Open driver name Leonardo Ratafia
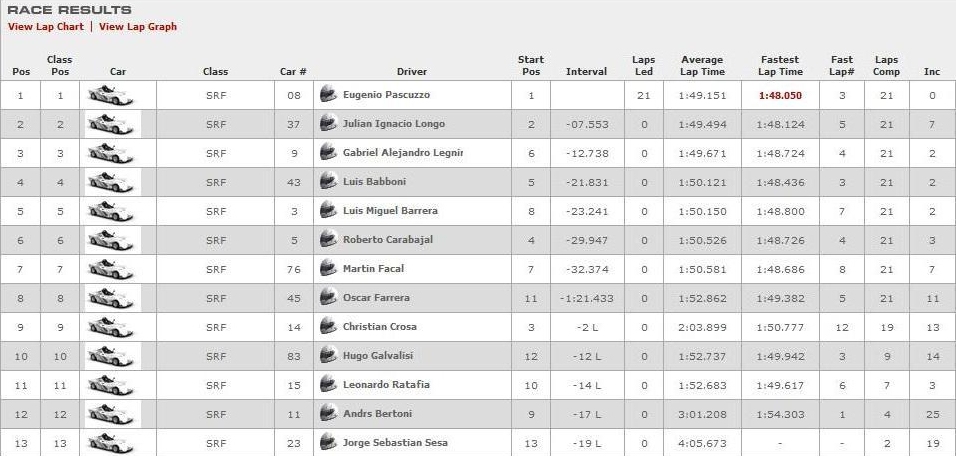The height and width of the screenshot is (456, 956). (x=386, y=385)
